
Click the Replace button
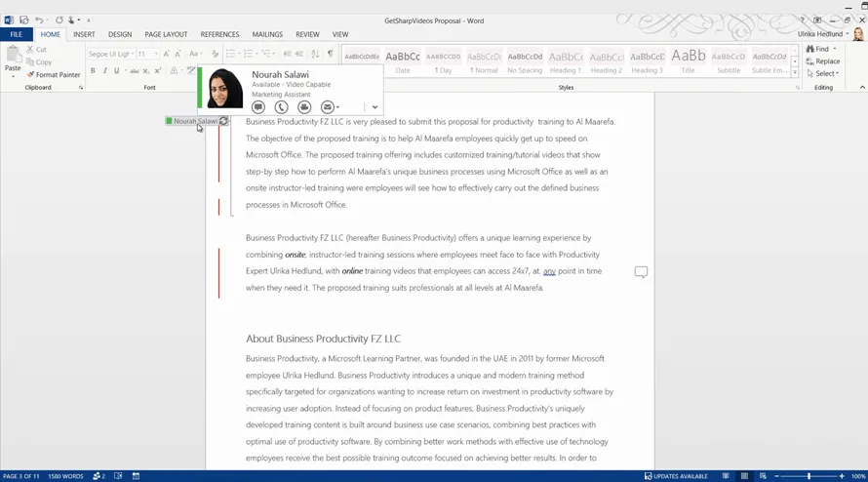click(823, 60)
